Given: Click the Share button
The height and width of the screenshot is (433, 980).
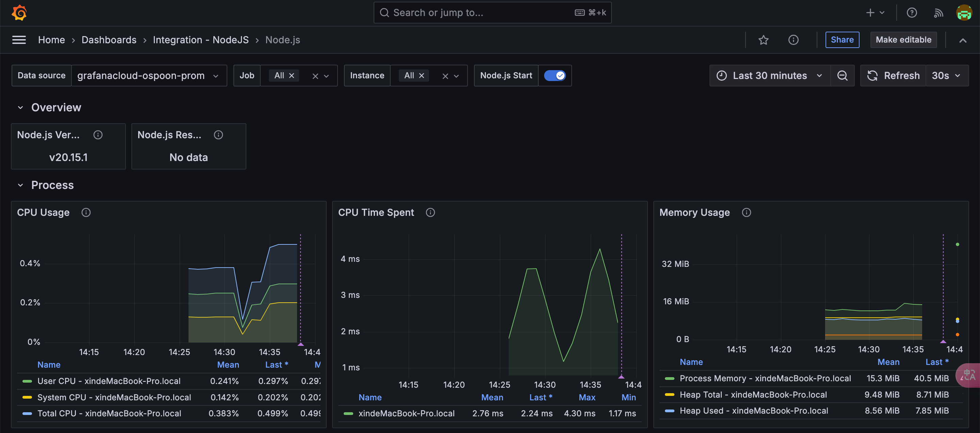Looking at the screenshot, I should tap(842, 40).
